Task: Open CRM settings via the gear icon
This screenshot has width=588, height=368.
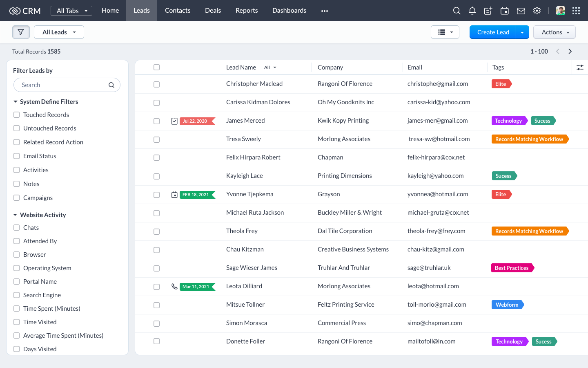Action: [x=537, y=11]
